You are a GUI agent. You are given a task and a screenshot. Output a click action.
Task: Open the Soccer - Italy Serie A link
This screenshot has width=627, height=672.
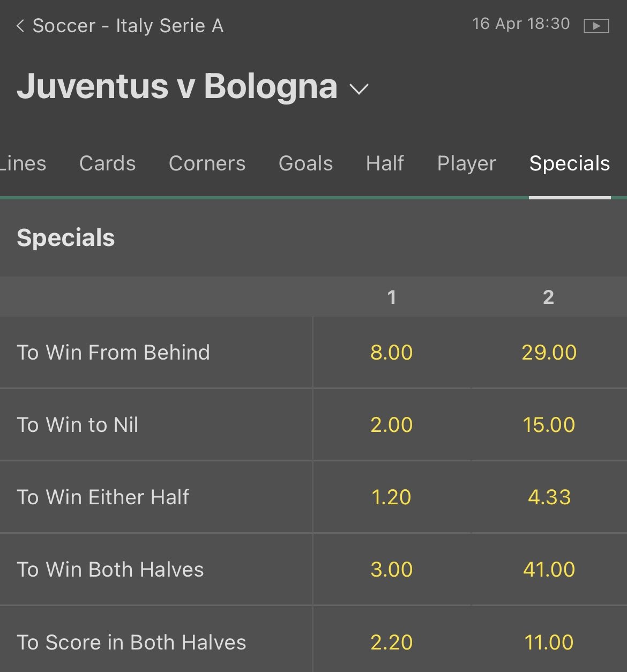click(x=128, y=26)
